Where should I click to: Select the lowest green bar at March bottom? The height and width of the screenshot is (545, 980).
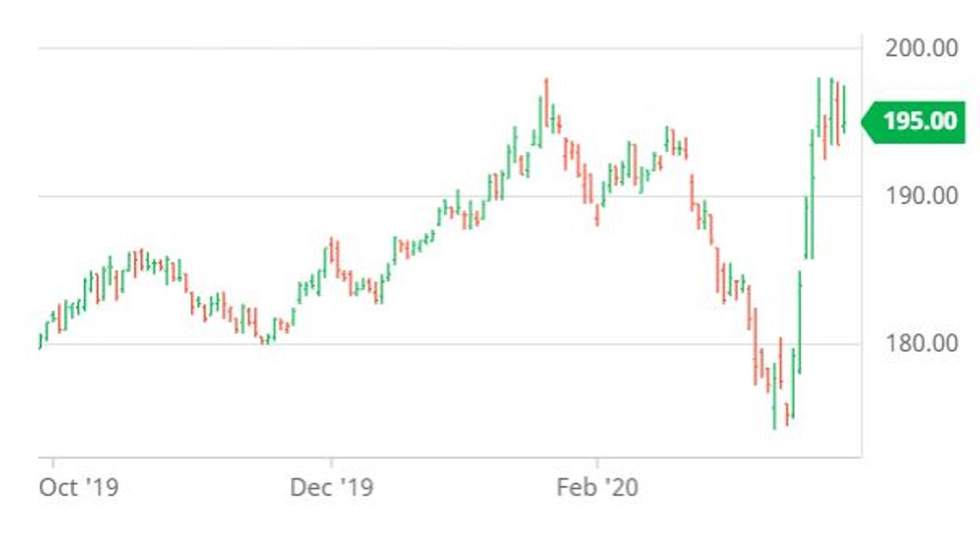click(774, 395)
